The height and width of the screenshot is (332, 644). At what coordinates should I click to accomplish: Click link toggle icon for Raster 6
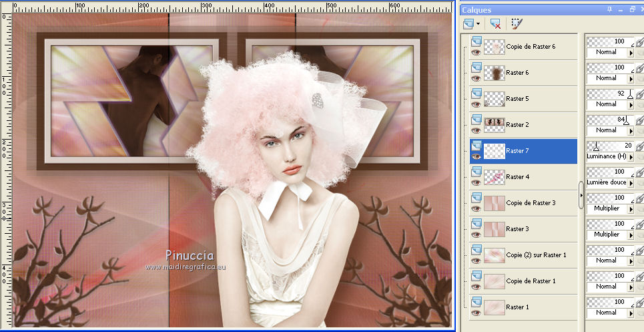[x=640, y=69]
